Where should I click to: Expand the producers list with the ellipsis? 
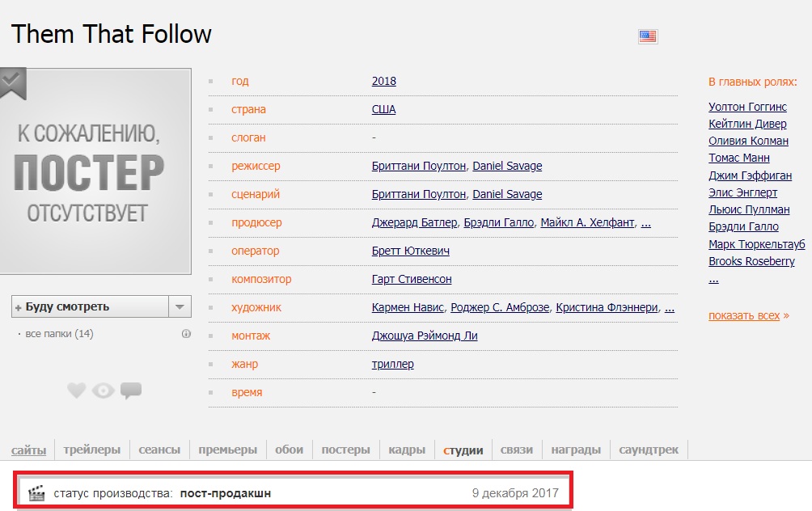pyautogui.click(x=645, y=222)
